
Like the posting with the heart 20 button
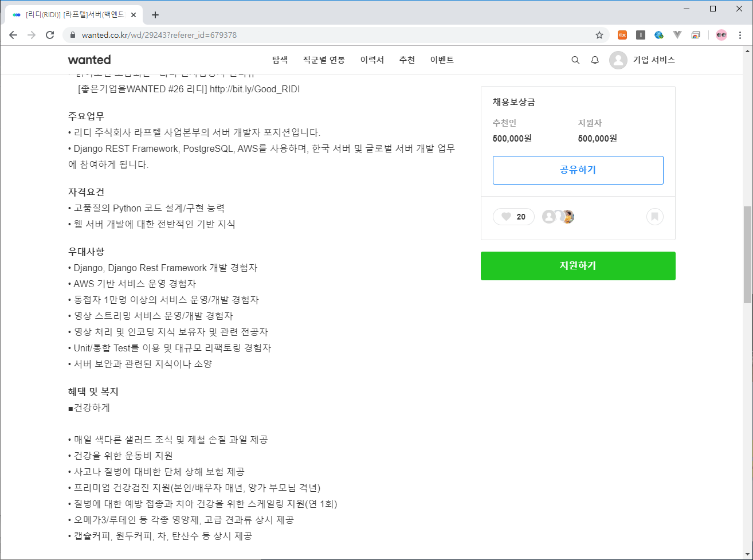point(513,217)
